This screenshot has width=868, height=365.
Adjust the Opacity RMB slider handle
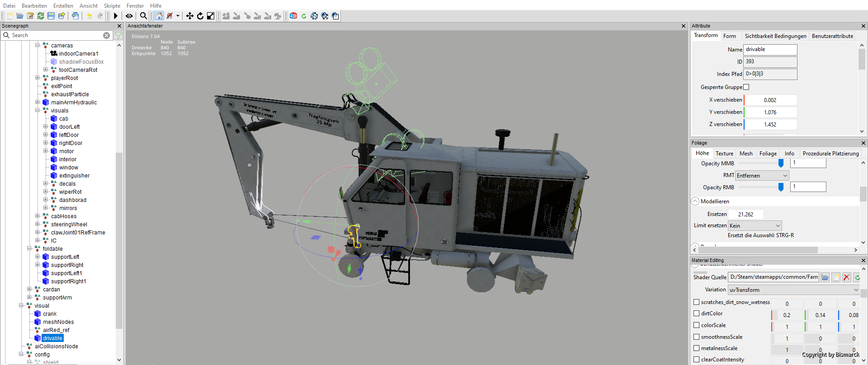tap(781, 187)
